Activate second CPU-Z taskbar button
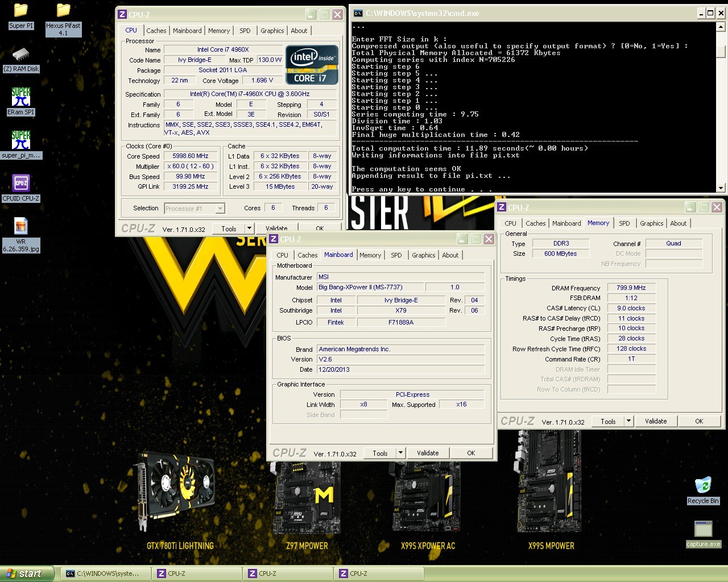This screenshot has height=582, width=728. click(x=288, y=573)
